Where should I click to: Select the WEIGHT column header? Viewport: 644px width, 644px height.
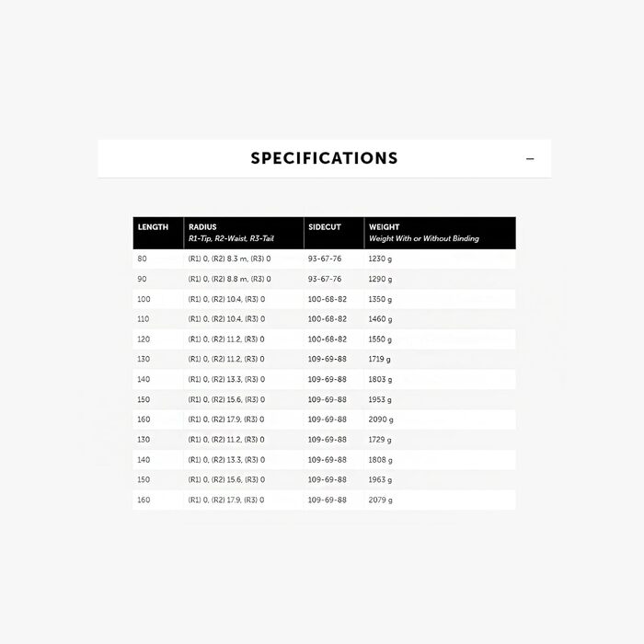coord(440,233)
